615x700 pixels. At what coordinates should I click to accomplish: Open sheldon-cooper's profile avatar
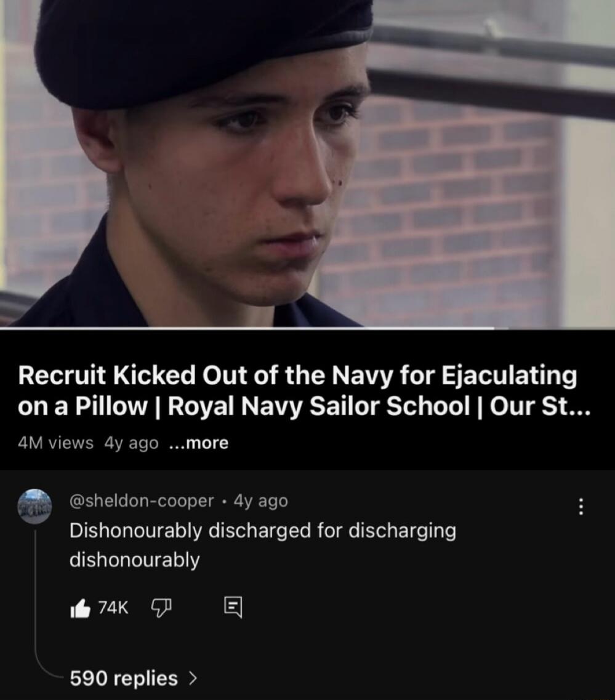[x=35, y=506]
